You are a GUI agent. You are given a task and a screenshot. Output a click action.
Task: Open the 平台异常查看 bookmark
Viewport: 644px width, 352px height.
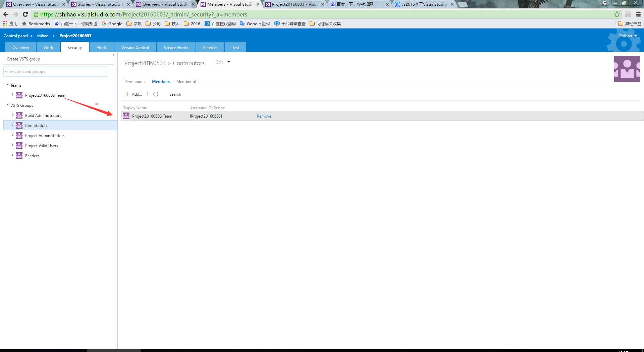tap(290, 24)
